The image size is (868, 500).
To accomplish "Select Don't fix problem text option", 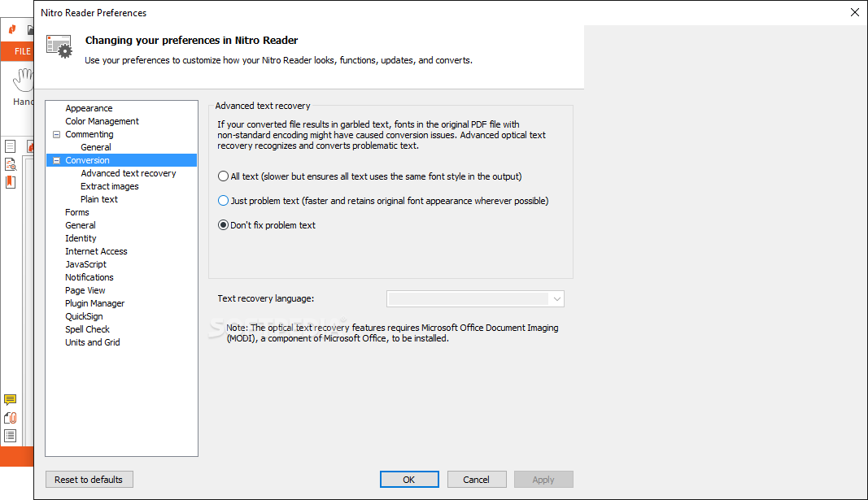I will coord(223,225).
